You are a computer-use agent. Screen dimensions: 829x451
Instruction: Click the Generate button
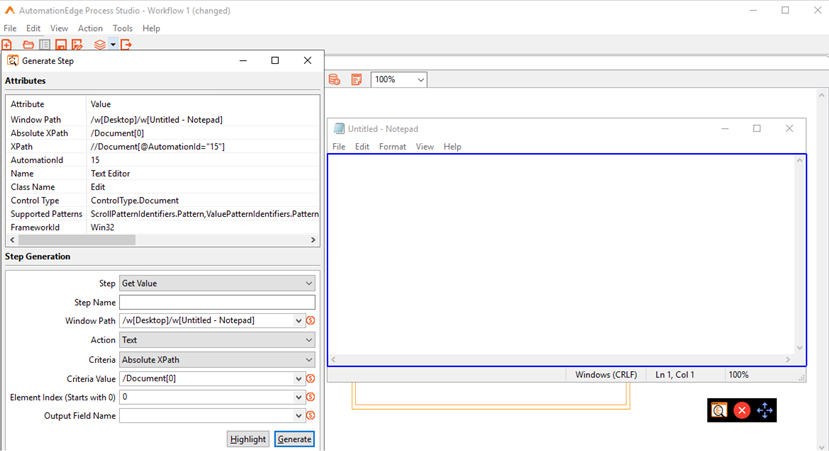294,439
